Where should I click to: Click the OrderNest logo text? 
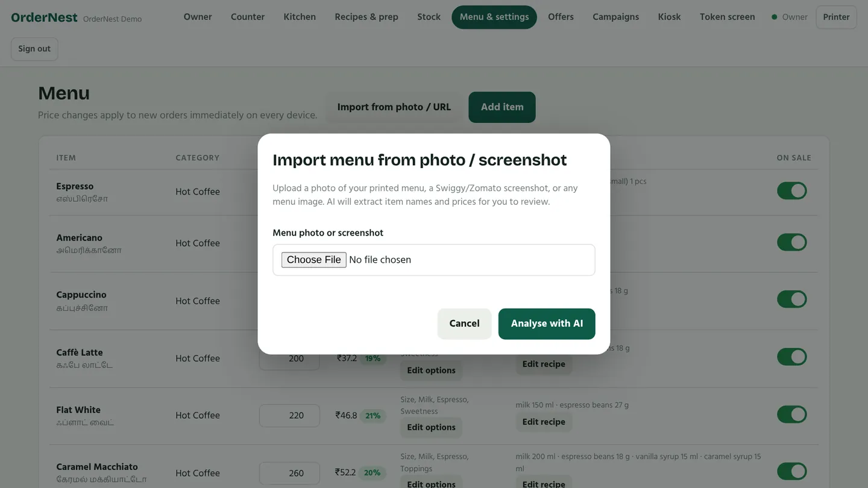click(x=44, y=17)
